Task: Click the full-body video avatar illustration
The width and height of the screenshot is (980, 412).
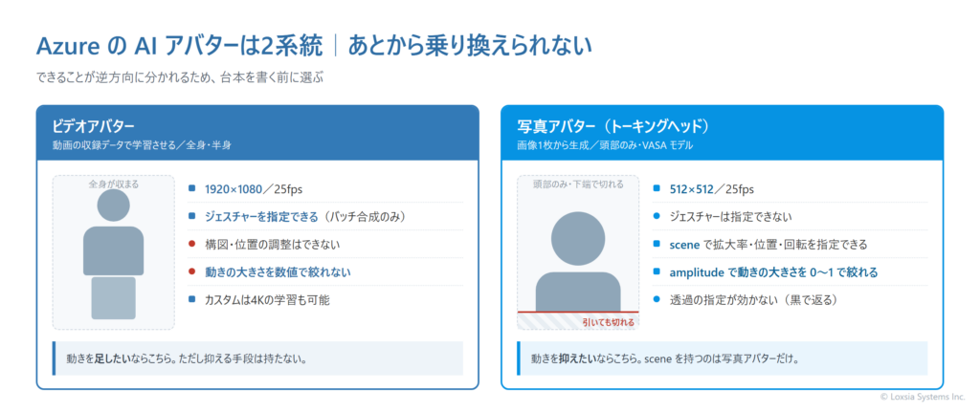Action: pyautogui.click(x=113, y=251)
